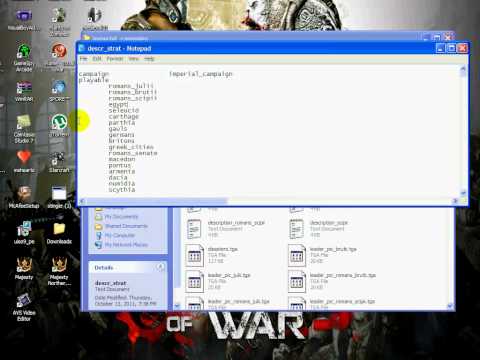The width and height of the screenshot is (480, 360).
Task: Open the uiso9_pe desktop icon
Action: coord(24,233)
